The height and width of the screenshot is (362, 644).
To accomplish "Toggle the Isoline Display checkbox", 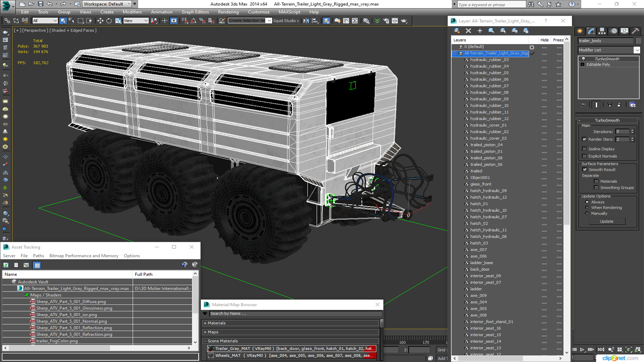I will 584,149.
